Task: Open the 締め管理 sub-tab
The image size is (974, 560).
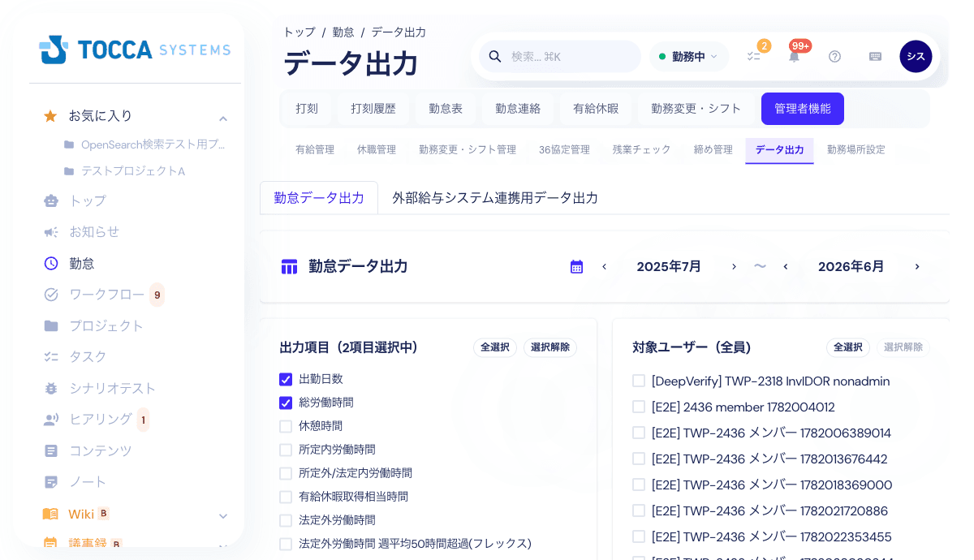Action: point(713,150)
